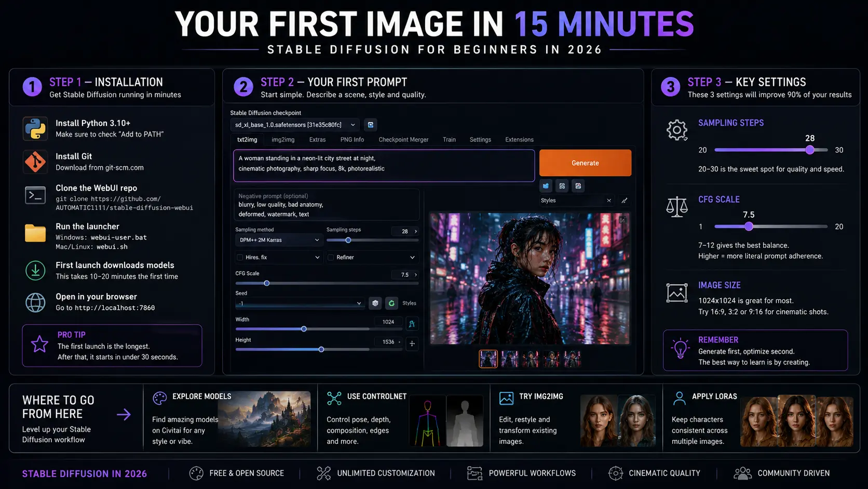Switch to the Checkpoint Merger tab
Image resolution: width=868 pixels, height=489 pixels.
[403, 140]
